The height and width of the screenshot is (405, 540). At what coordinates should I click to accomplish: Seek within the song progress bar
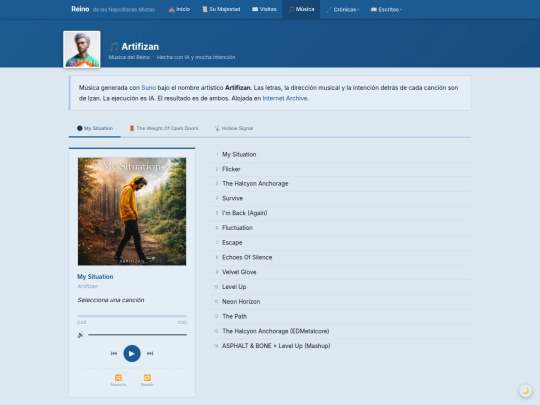coord(132,316)
